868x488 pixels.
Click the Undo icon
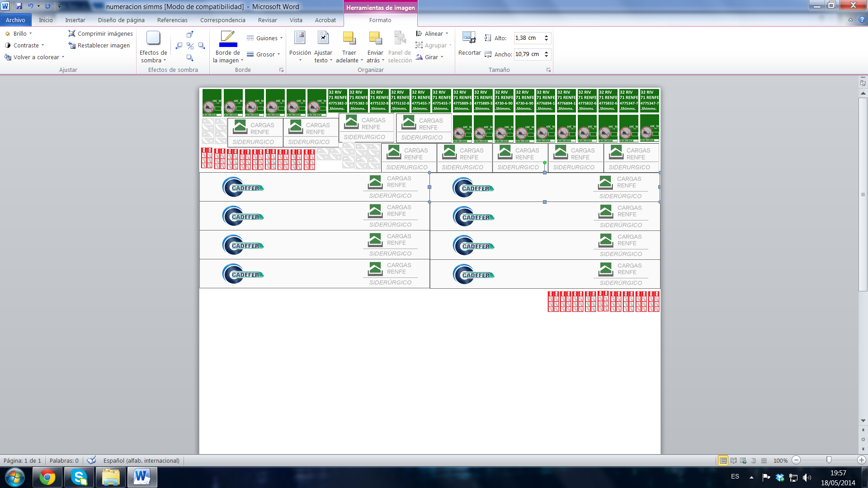coord(30,6)
